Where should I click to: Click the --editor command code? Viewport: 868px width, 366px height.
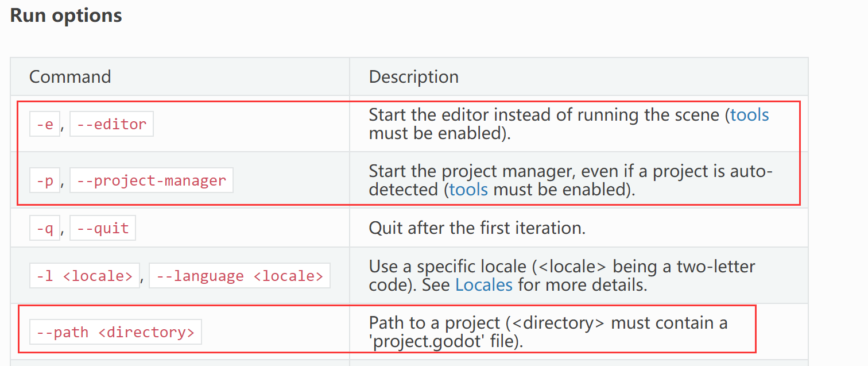click(x=111, y=124)
